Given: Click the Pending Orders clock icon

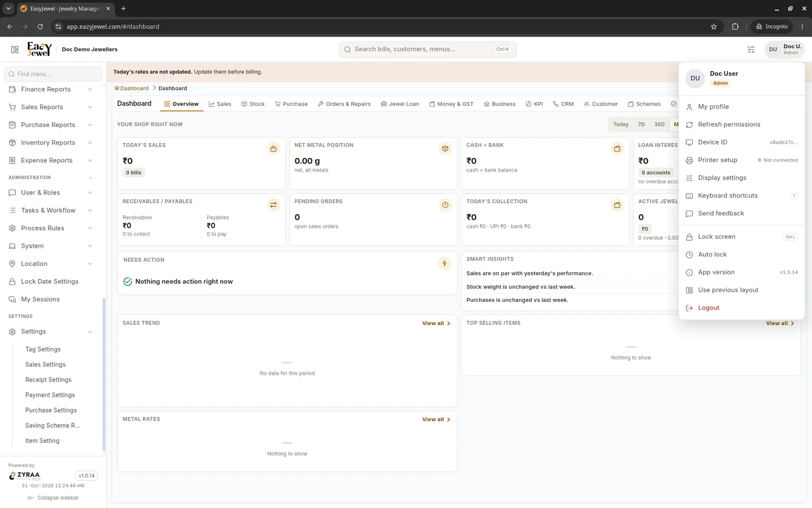Looking at the screenshot, I should 445,205.
